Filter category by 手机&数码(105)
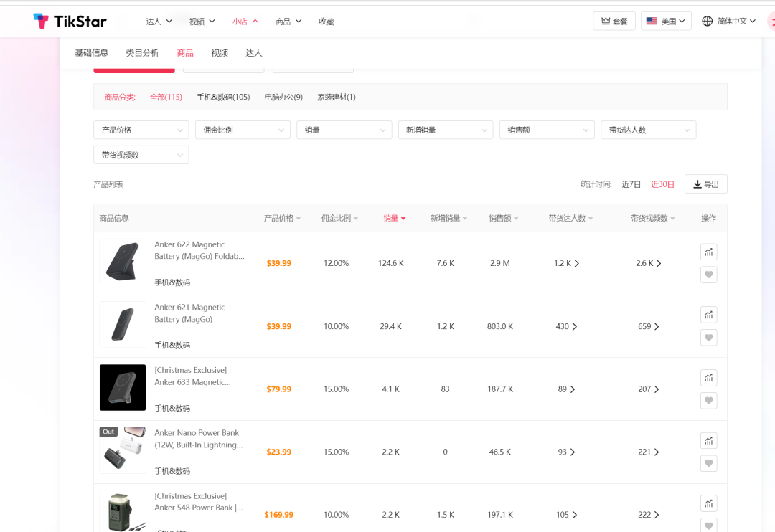The width and height of the screenshot is (775, 532). coord(223,97)
